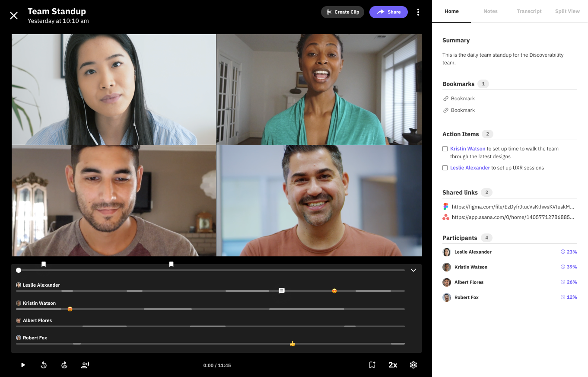Rewind the recording ten seconds
The height and width of the screenshot is (377, 588).
pyautogui.click(x=44, y=365)
